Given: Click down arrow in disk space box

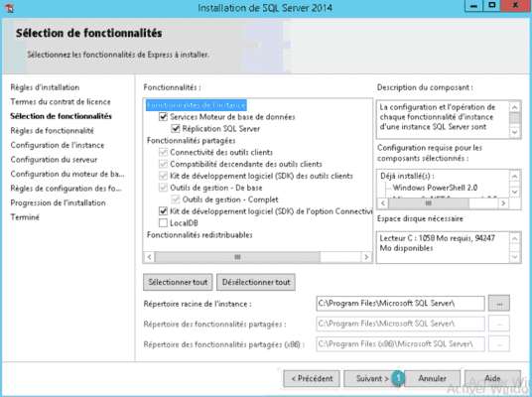Looking at the screenshot, I should tap(515, 257).
